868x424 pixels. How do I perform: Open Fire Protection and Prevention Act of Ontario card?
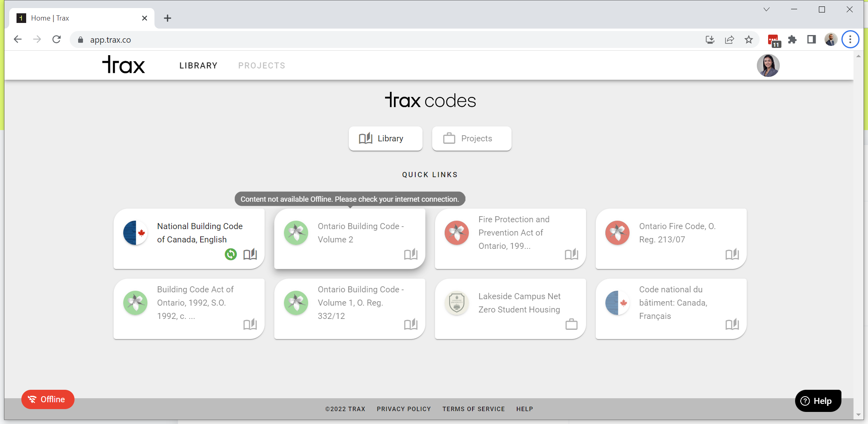pyautogui.click(x=510, y=238)
